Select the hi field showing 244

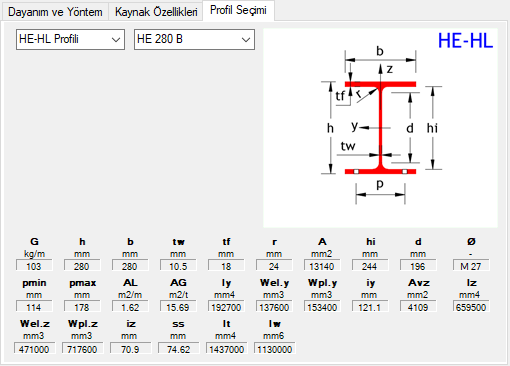tap(370, 266)
